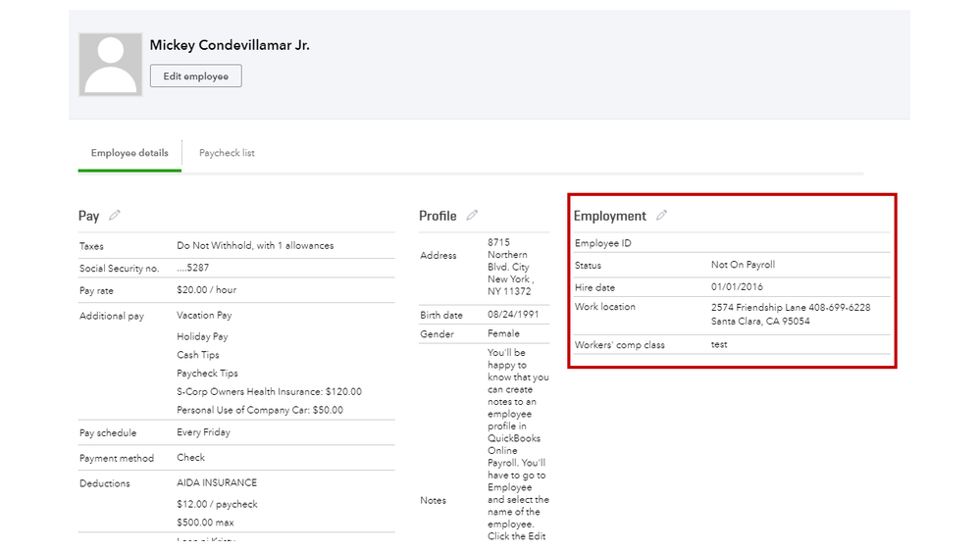
Task: Click the Not On Payroll status value
Action: [743, 265]
